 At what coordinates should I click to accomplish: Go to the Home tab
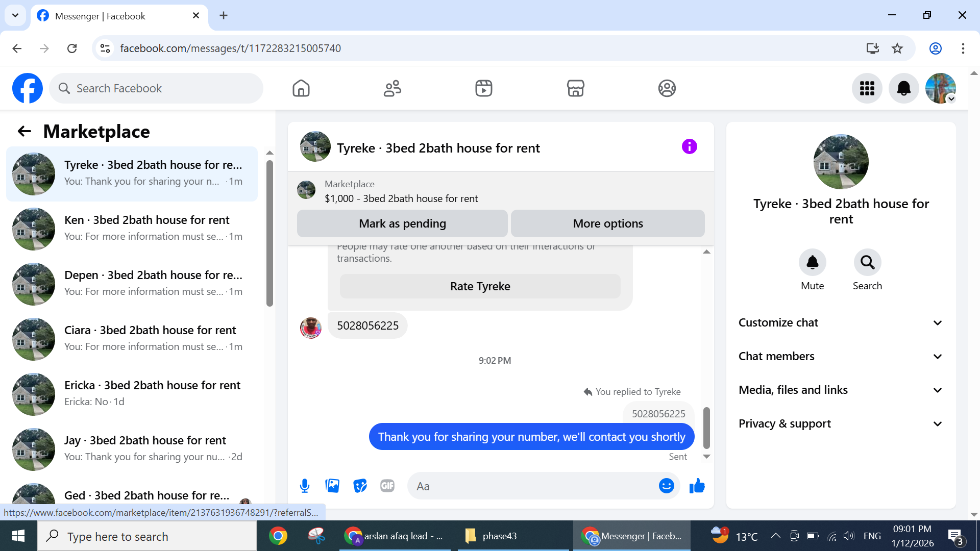pyautogui.click(x=301, y=89)
